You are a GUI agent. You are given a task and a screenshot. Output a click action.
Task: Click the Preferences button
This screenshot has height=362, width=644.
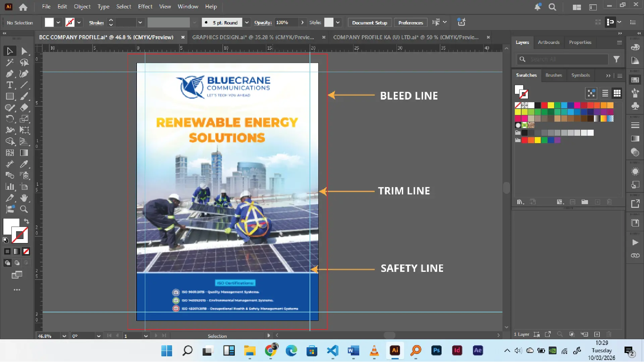pyautogui.click(x=411, y=22)
